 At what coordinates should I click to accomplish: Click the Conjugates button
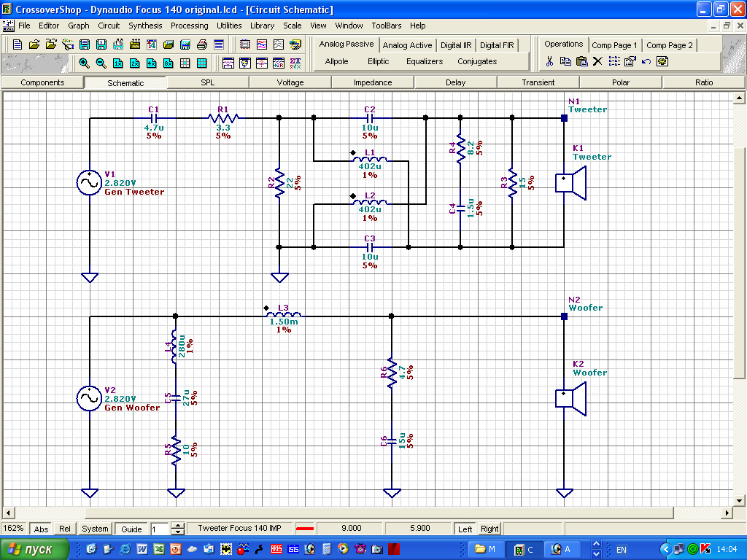(477, 61)
